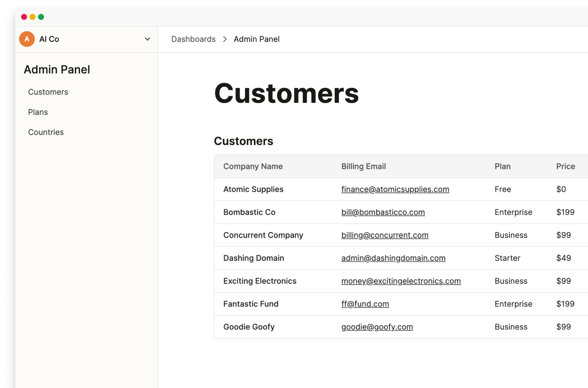Click the Company Name column header

click(x=253, y=166)
